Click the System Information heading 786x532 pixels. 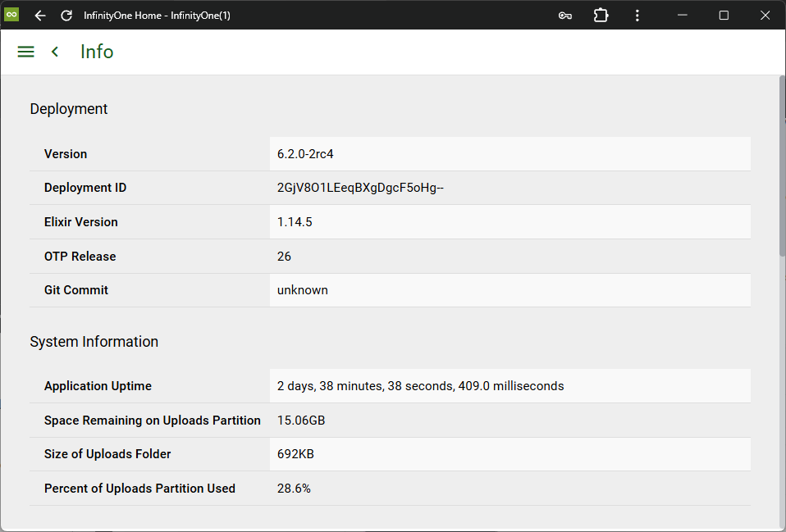94,342
